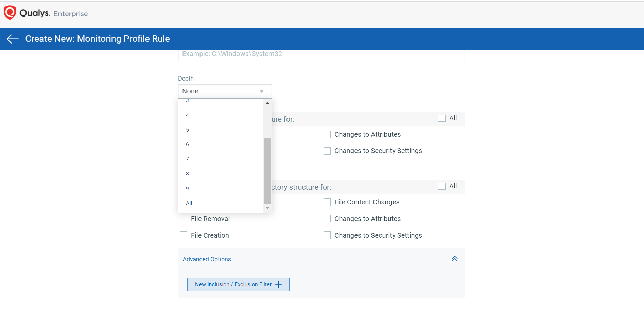Tick the first section's All checkbox

click(x=441, y=118)
